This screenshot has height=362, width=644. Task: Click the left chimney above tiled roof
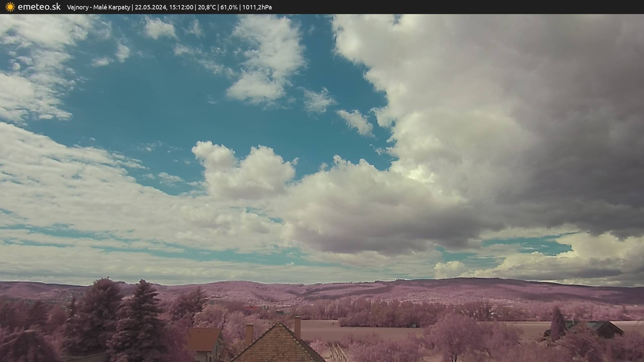249,334
